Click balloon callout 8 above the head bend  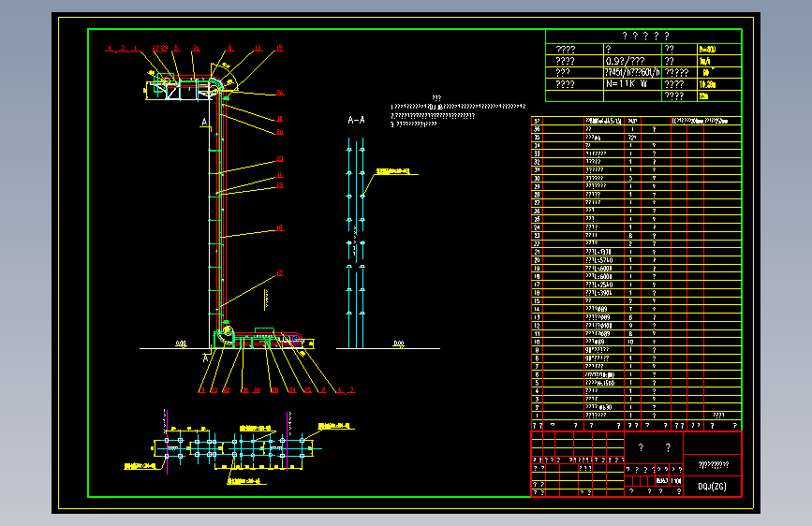[x=230, y=48]
